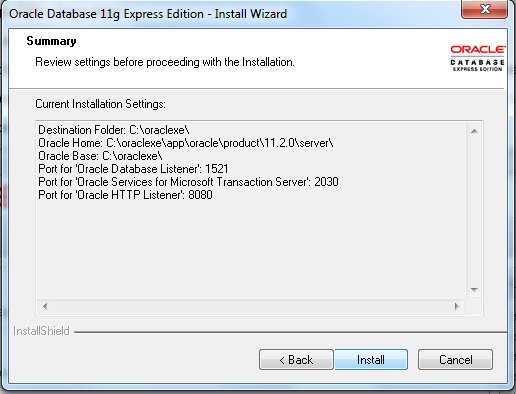Click the Microsoft Transaction Server port line
Screen dimensions: 516x394
coord(188,182)
